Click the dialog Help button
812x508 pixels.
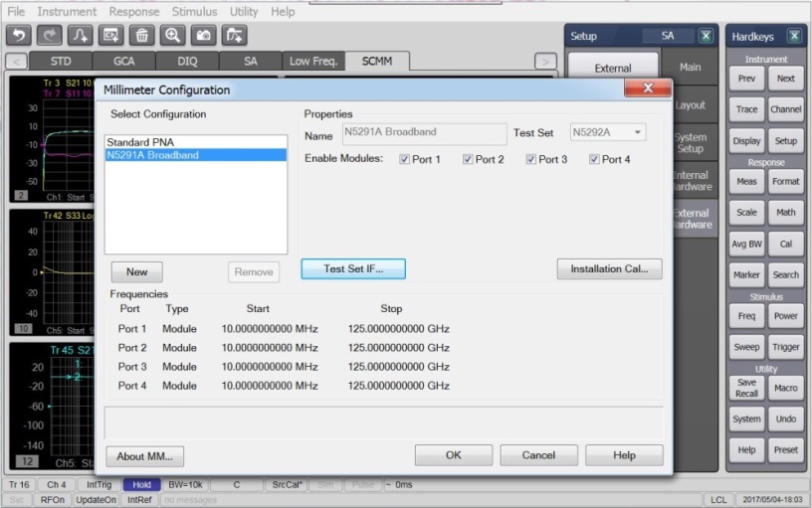click(x=624, y=455)
